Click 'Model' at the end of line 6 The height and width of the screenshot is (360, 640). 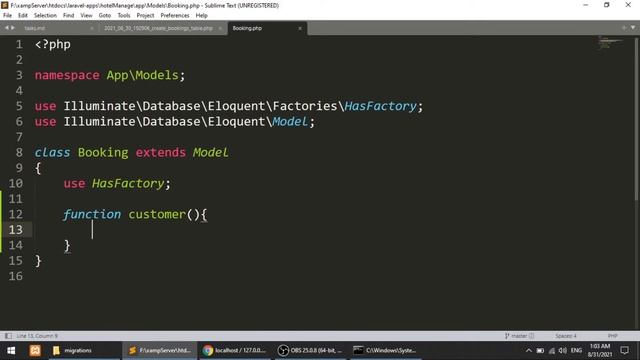pyautogui.click(x=290, y=122)
